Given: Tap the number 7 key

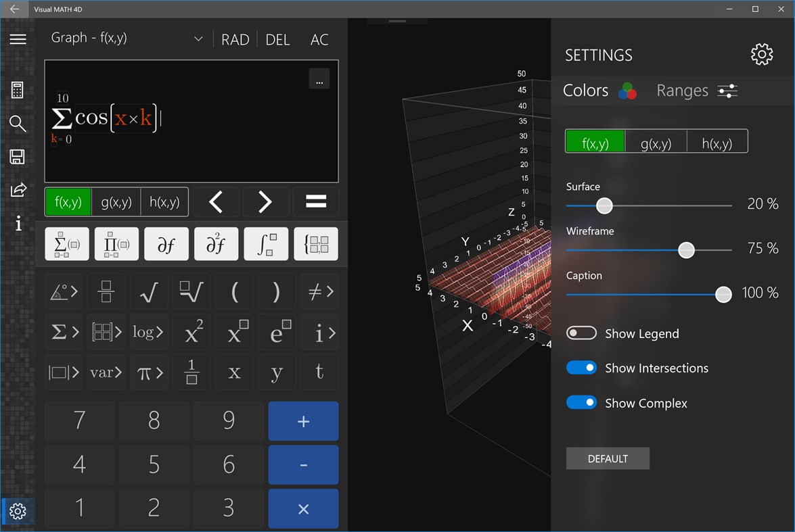Looking at the screenshot, I should click(79, 420).
